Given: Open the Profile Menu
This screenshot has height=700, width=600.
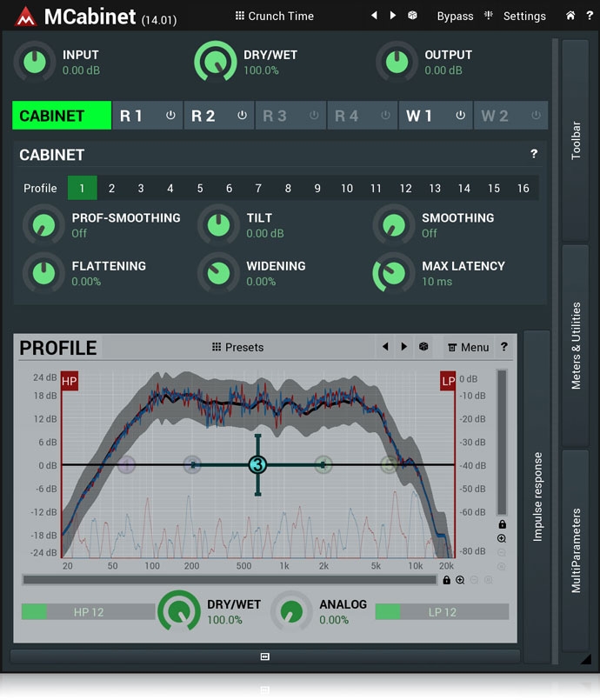Looking at the screenshot, I should (469, 347).
